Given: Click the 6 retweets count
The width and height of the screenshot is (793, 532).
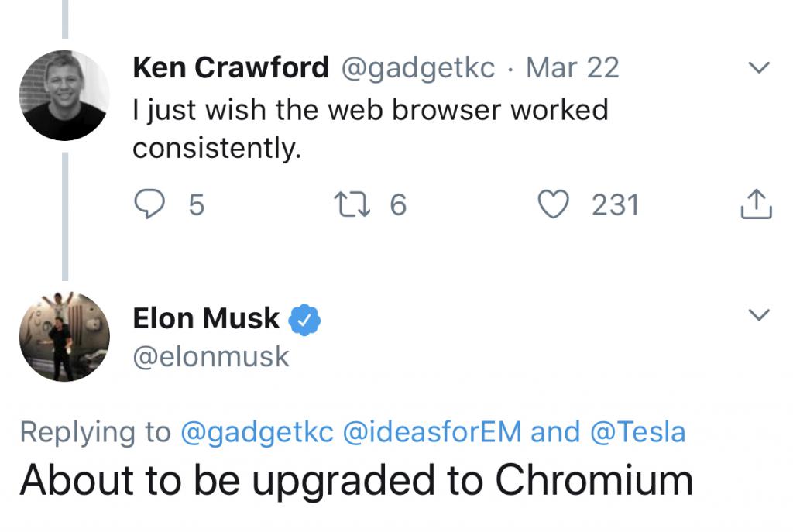Looking at the screenshot, I should (398, 204).
